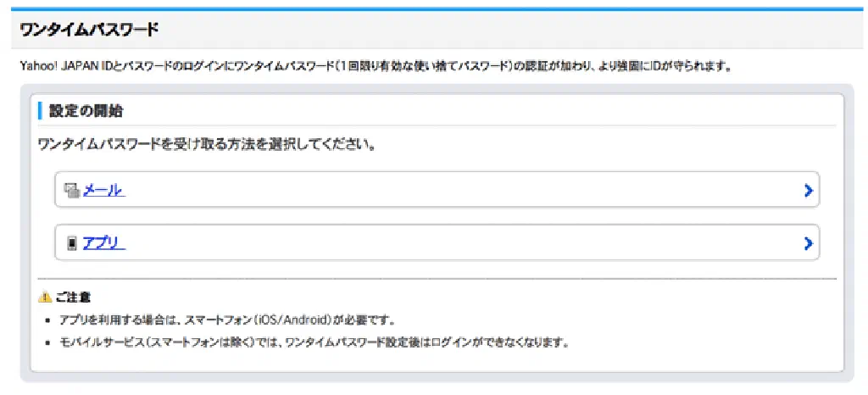Click the blue chevron in アプリ row
Viewport: 868px width, 395px height.
808,244
